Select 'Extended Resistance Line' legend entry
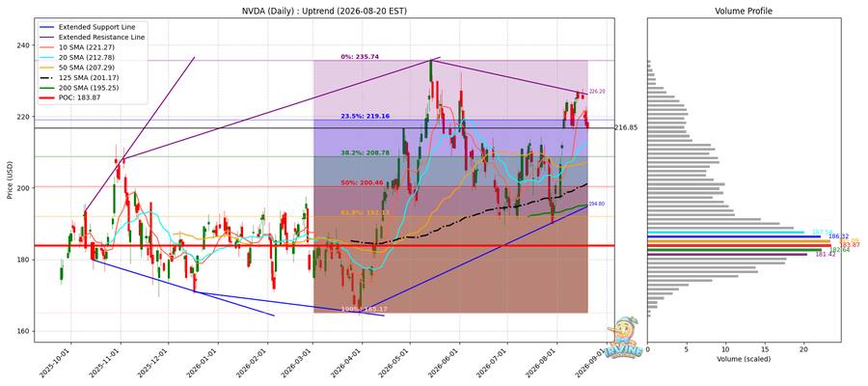868x386 pixels. pos(92,37)
